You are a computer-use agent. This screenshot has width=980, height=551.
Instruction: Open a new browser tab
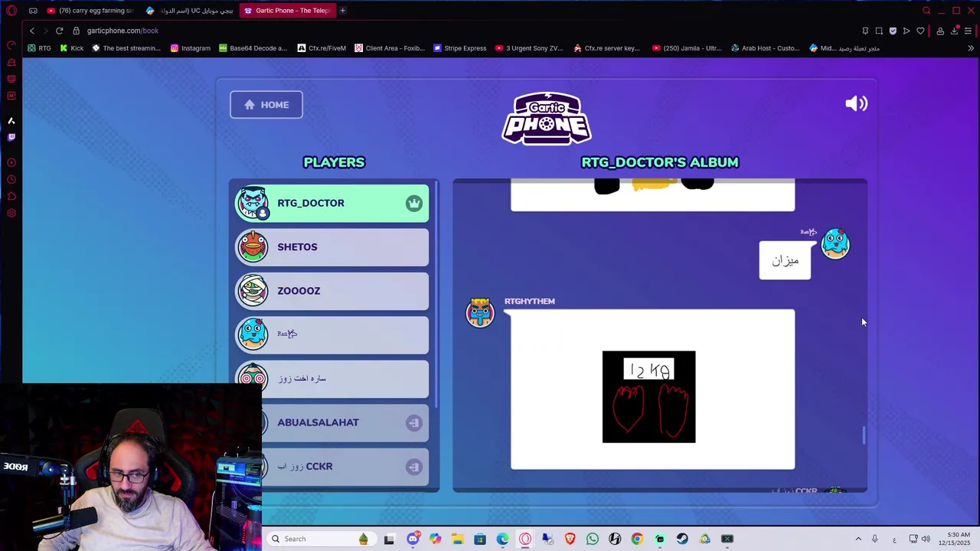click(342, 11)
